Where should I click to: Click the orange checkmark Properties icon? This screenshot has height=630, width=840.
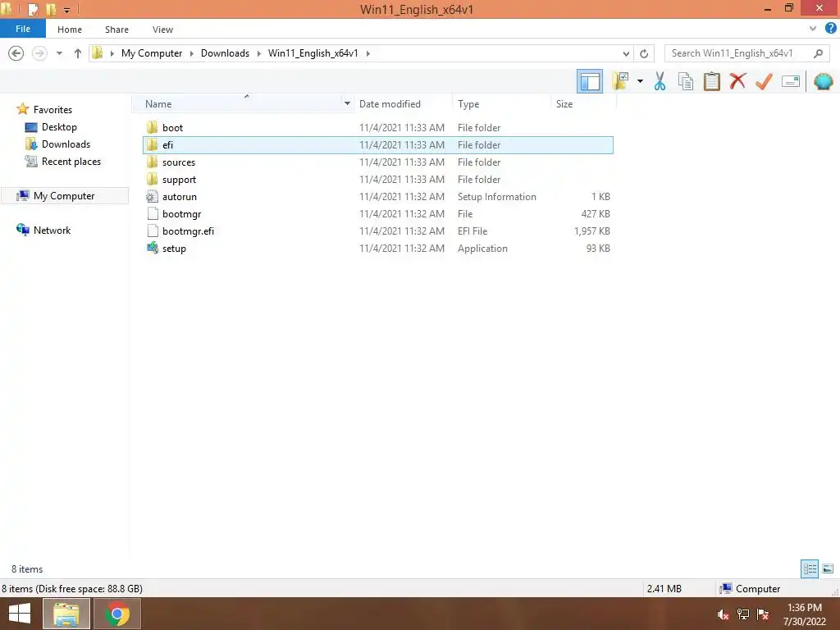point(764,81)
